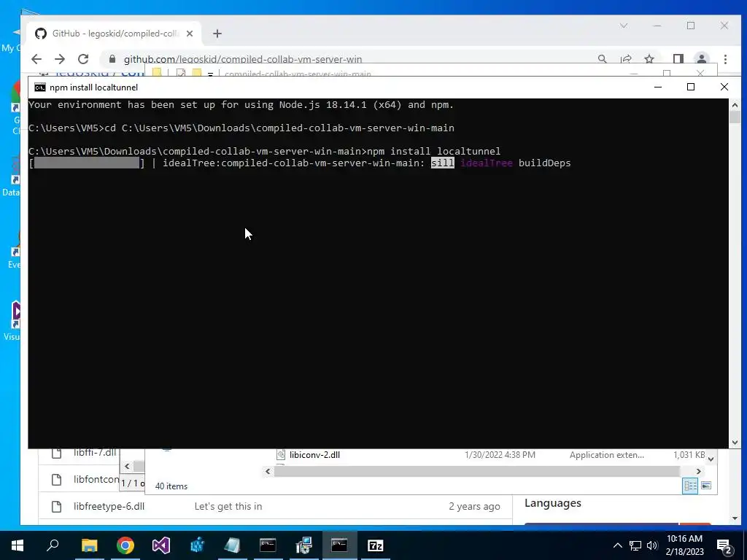Screen dimensions: 747x560
Task: Click the GitHub address bar URL
Action: click(243, 59)
